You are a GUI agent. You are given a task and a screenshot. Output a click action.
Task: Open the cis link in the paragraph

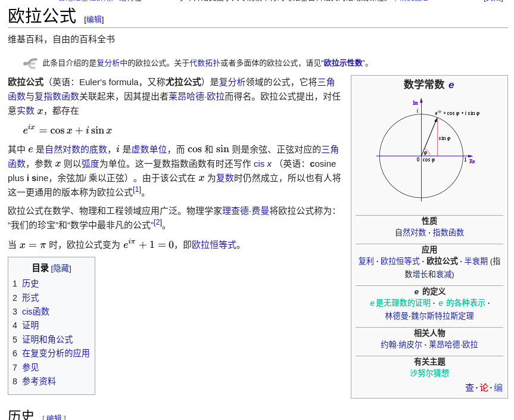click(x=259, y=164)
